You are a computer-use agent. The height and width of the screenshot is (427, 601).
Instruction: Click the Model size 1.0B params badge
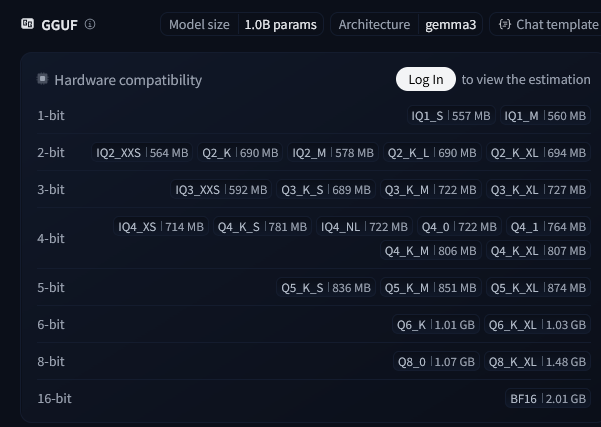click(x=241, y=24)
